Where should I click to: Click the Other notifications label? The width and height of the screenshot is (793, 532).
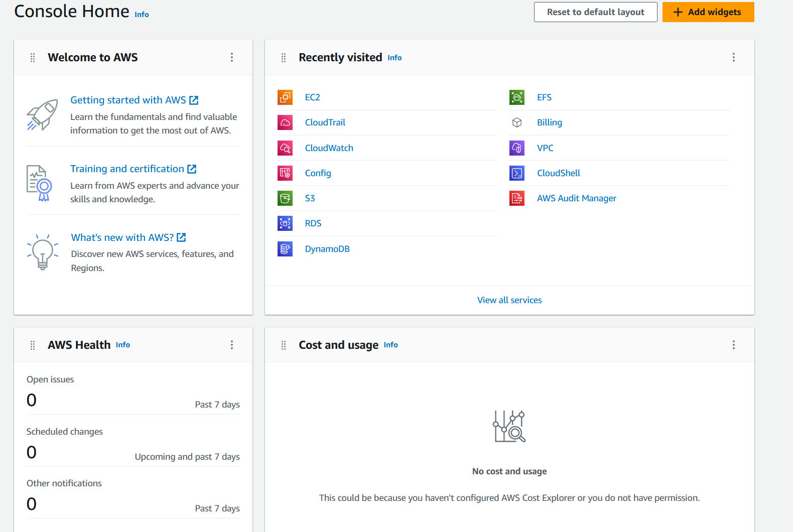pyautogui.click(x=64, y=483)
